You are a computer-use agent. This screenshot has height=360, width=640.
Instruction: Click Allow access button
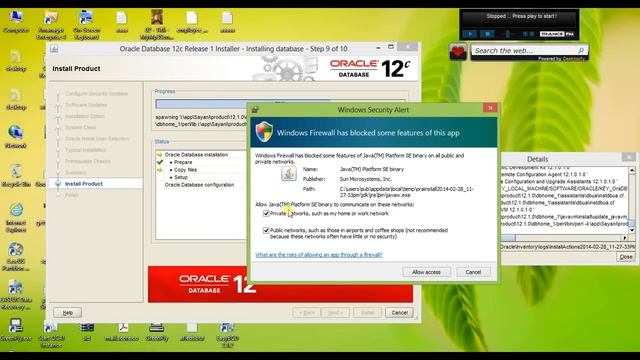tap(427, 272)
